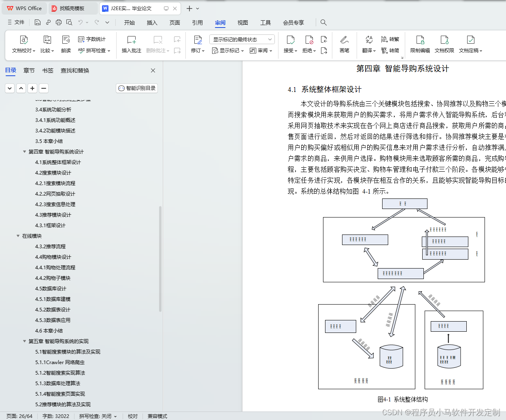Click the 拒绝 reject change icon
506x420 pixels.
point(309,40)
